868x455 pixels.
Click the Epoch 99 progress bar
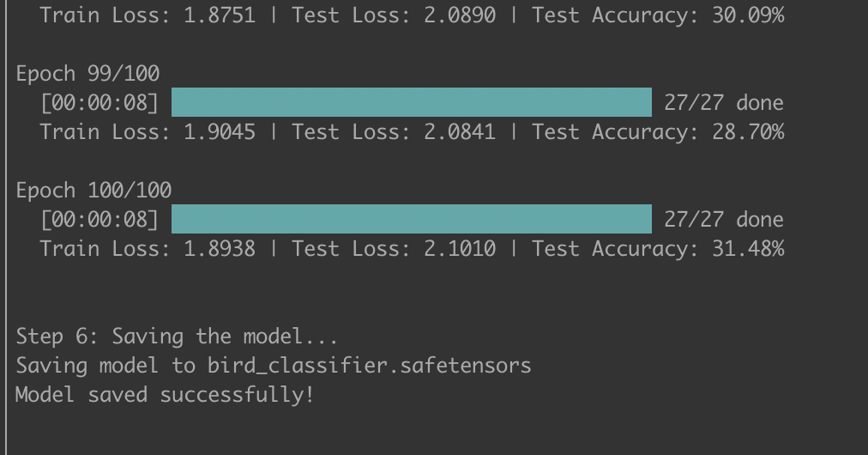coord(411,102)
